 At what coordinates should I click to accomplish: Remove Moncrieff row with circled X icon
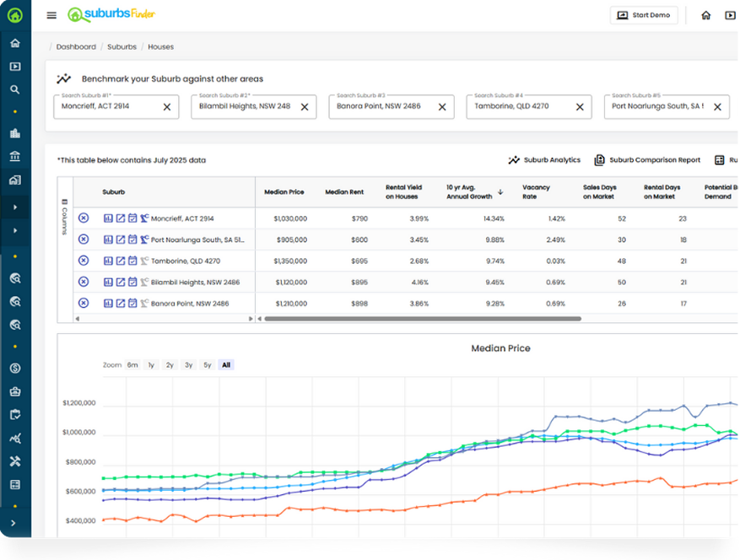(x=83, y=218)
